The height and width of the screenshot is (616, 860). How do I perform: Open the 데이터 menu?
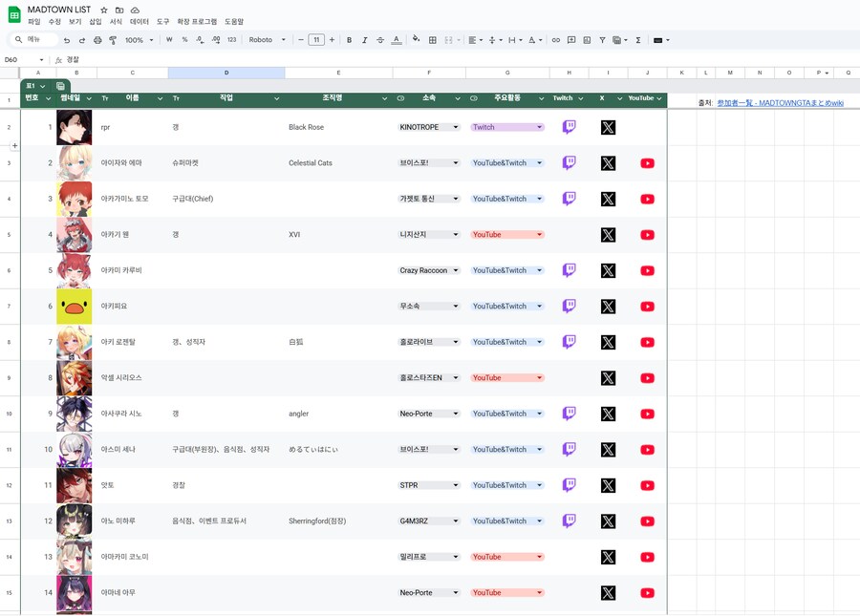[x=140, y=21]
